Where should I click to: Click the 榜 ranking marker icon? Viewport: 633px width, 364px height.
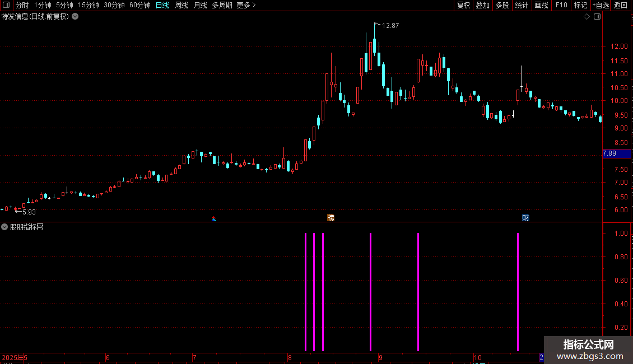[331, 218]
